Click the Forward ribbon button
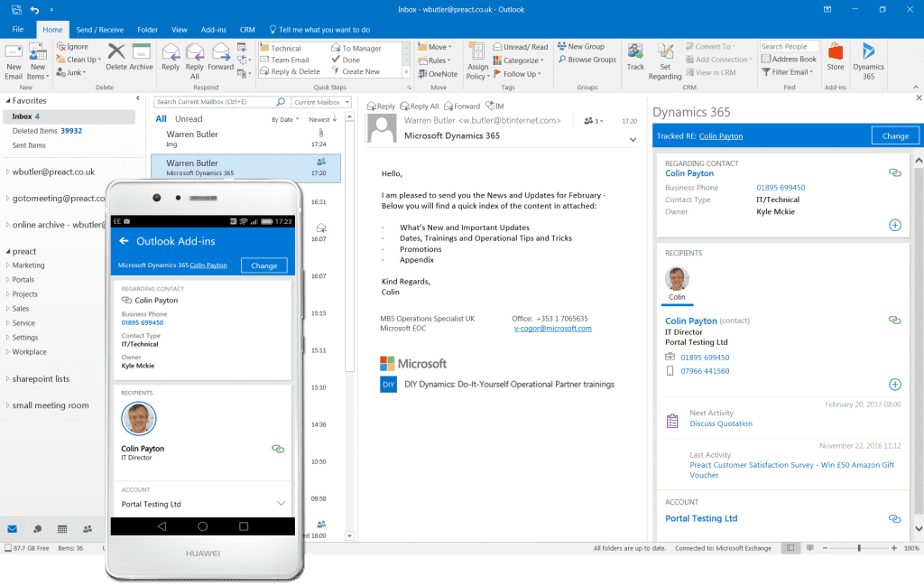Screen dimensions: 924x586 pyautogui.click(x=220, y=57)
